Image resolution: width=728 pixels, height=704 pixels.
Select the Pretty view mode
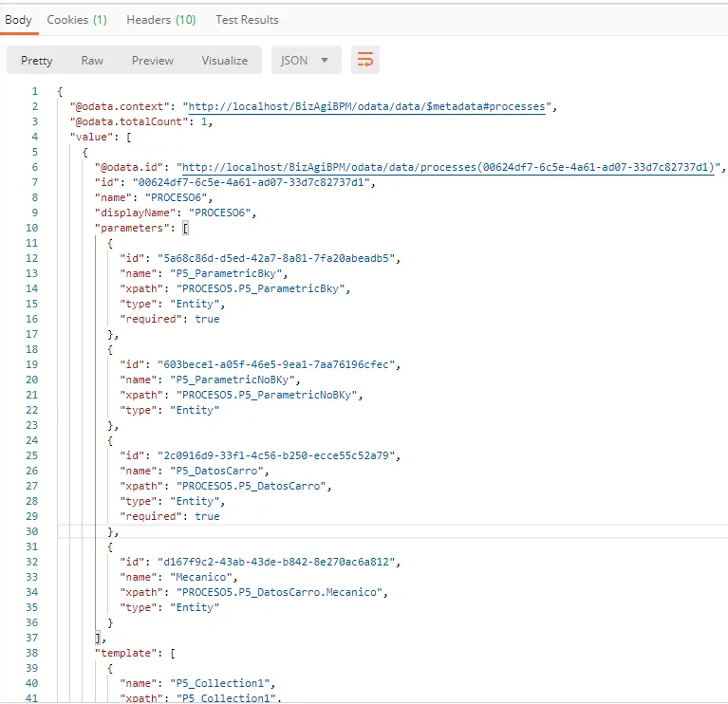pos(37,61)
